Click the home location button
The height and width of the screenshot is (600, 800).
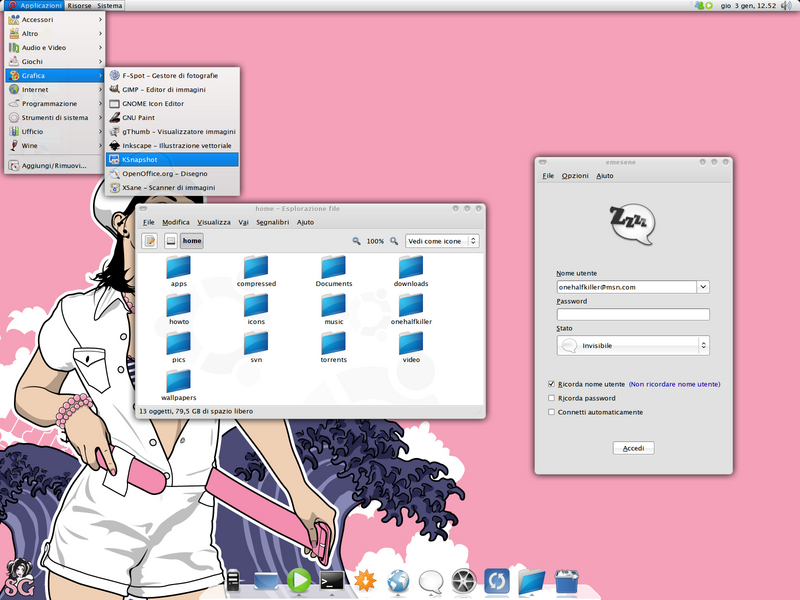192,241
